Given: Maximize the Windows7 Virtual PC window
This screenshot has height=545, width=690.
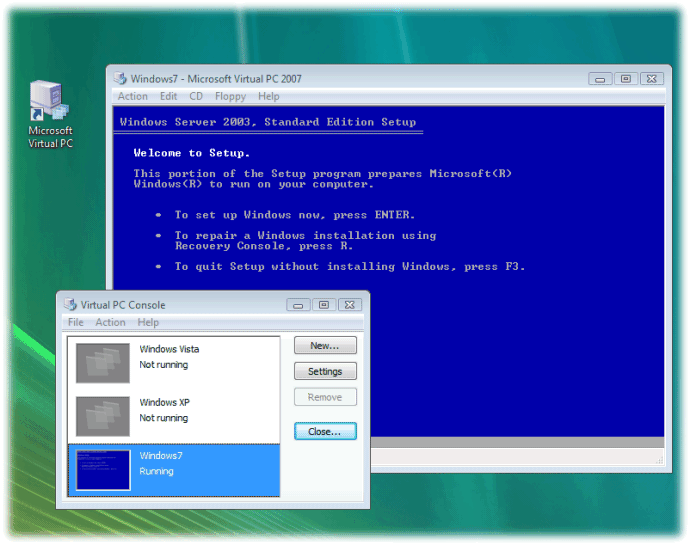Looking at the screenshot, I should tap(626, 79).
